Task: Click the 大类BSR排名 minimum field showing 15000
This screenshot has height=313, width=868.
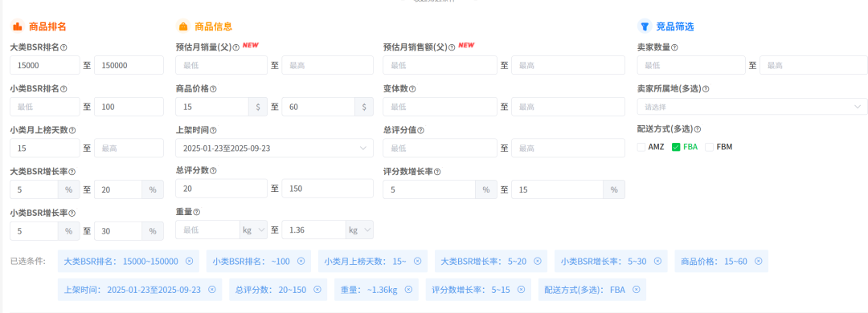Action: click(x=45, y=65)
